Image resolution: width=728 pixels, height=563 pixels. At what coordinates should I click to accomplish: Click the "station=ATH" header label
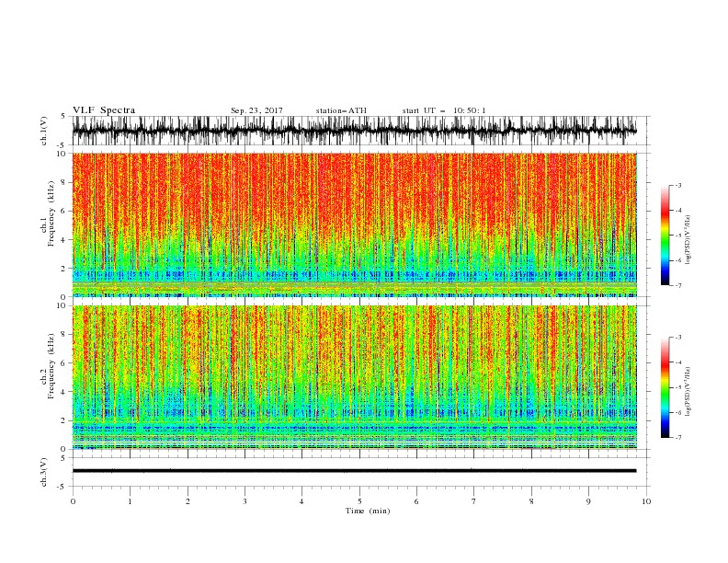pos(341,110)
